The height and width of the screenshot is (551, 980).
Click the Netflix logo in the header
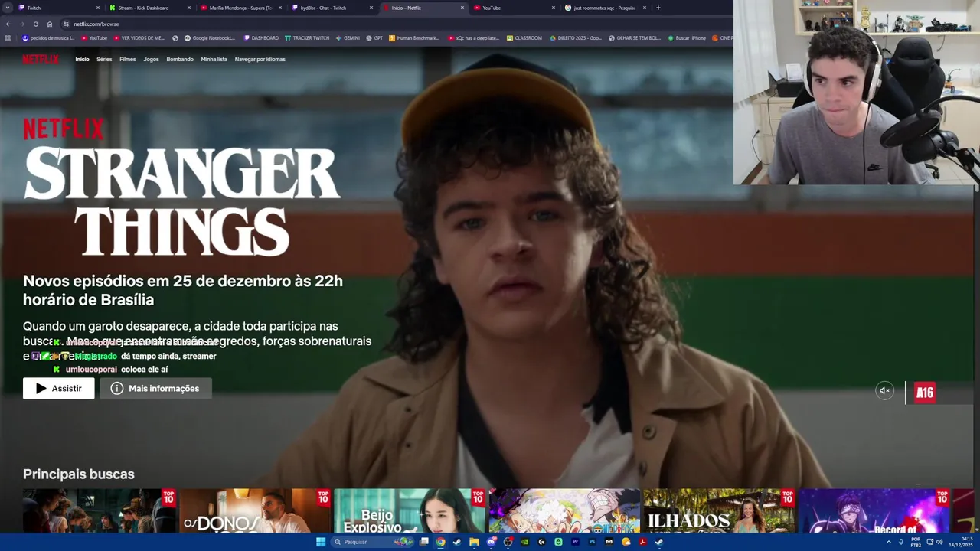(x=40, y=59)
